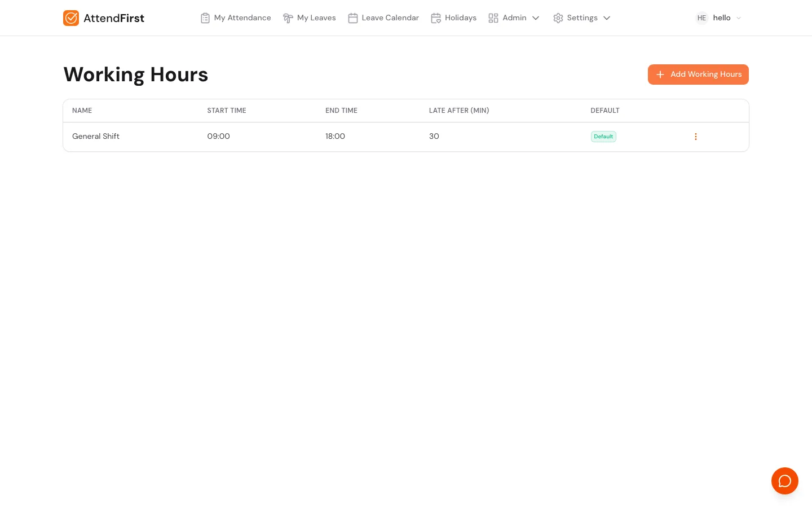Toggle the Default badge on General Shift
The width and height of the screenshot is (812, 508).
point(603,137)
